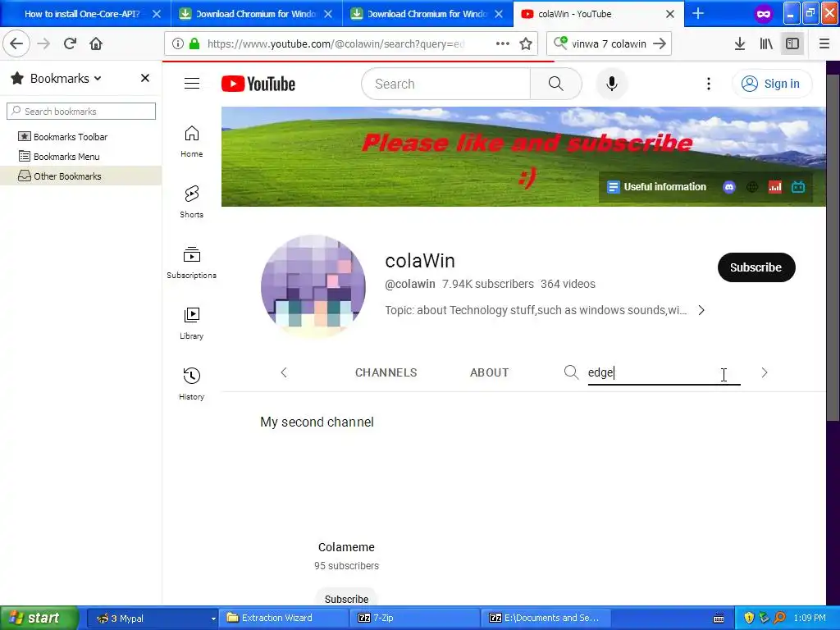Click YouTube search magnifier button
The image size is (840, 630).
point(556,84)
